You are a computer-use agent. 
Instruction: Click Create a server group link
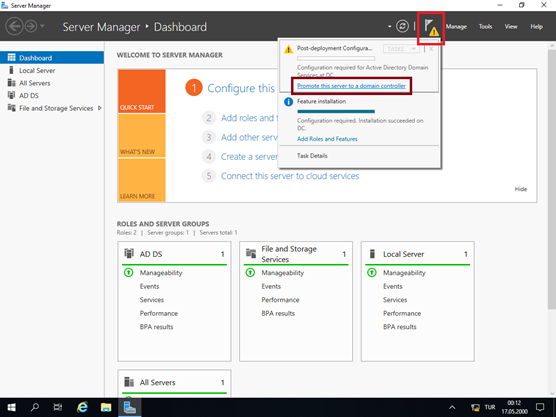coord(249,156)
